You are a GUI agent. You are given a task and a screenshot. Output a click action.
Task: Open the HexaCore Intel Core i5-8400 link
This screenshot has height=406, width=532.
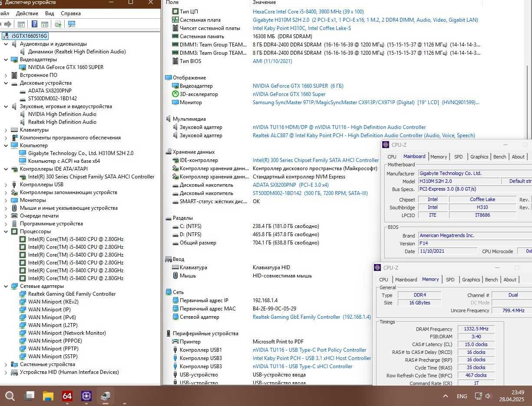coord(308,12)
